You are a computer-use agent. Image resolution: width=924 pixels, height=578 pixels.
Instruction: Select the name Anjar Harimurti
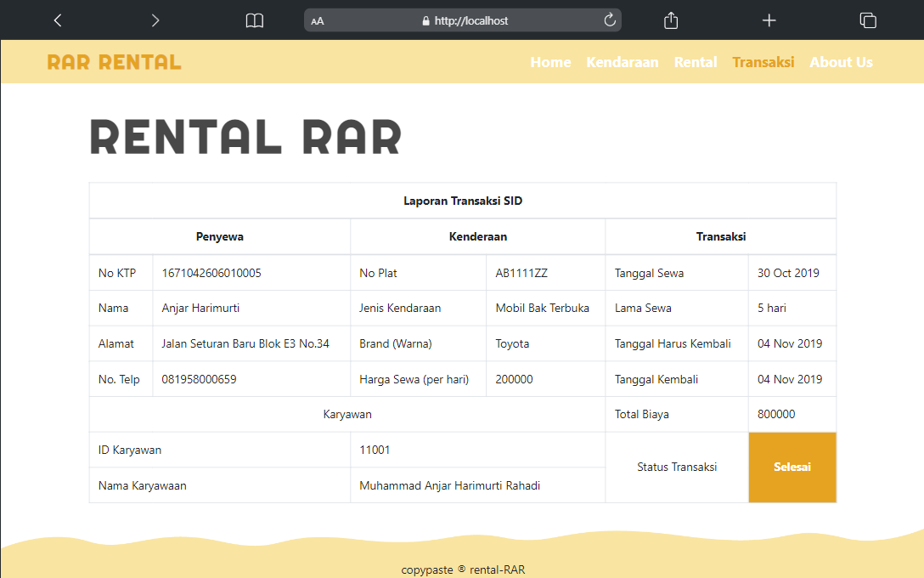[200, 308]
